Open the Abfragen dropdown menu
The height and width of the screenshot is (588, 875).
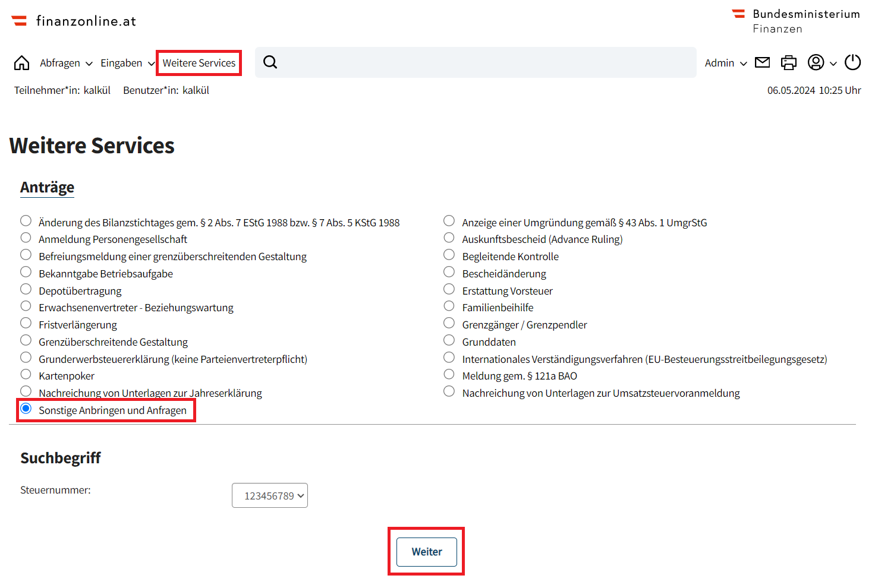[x=65, y=62]
